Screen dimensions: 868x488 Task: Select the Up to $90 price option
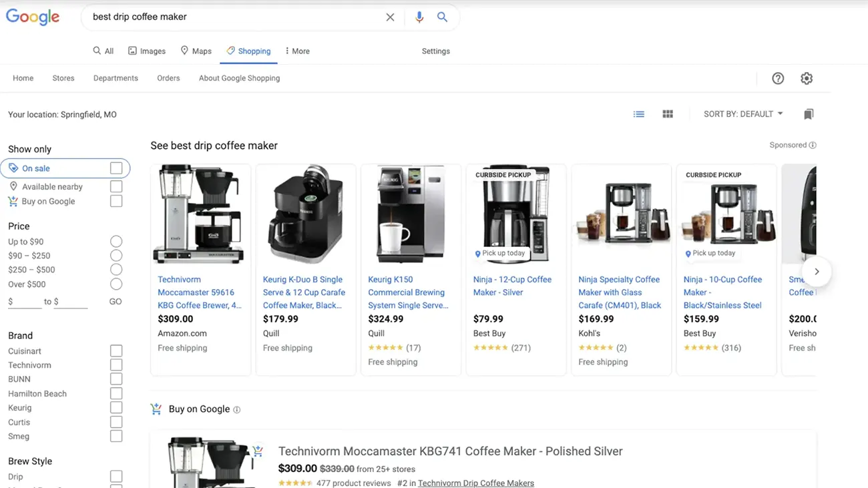[x=116, y=242]
